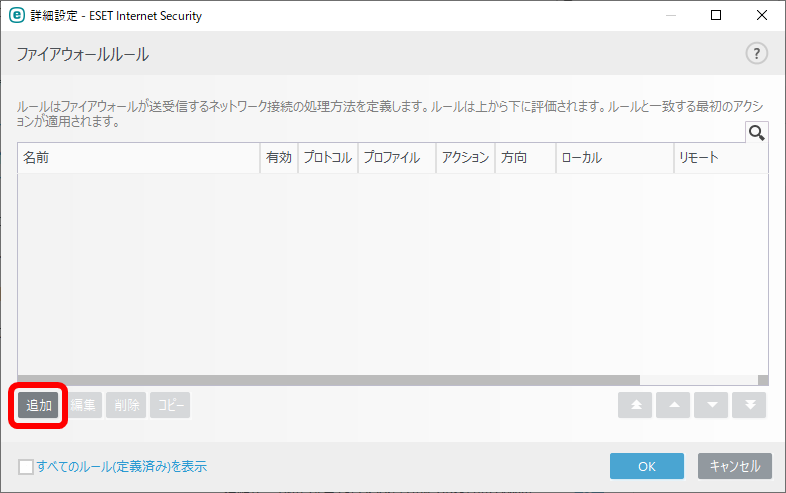Move rule down one position arrow
Screen dimensions: 786x493
[711, 405]
